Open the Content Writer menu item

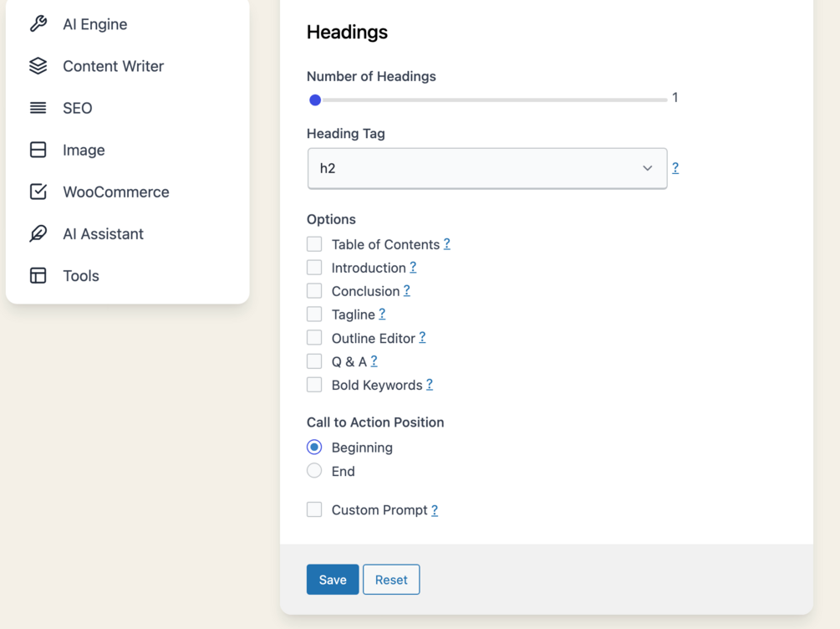point(113,66)
